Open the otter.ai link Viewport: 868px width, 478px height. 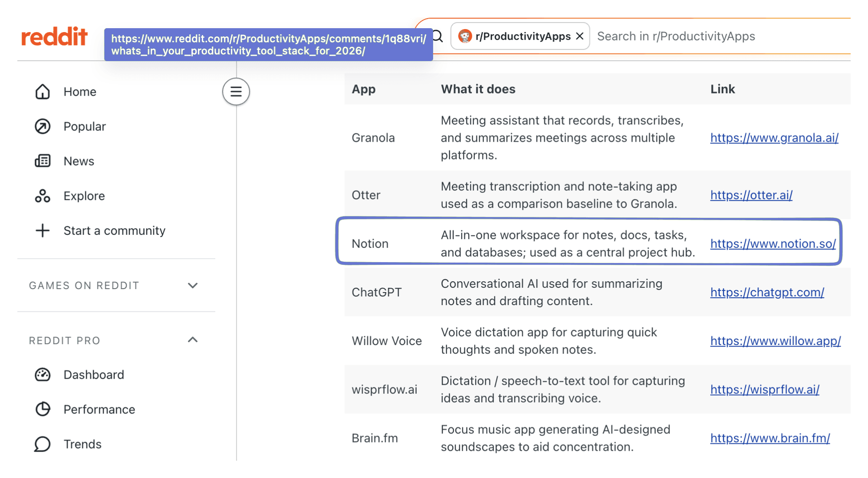click(x=751, y=195)
